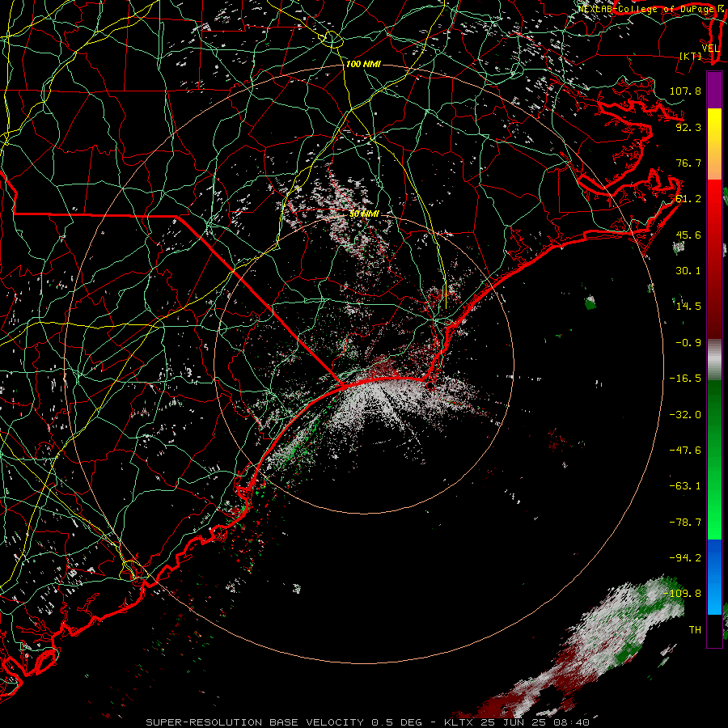728x728 pixels.
Task: Click the -109.8 scale value
Action: pyautogui.click(x=682, y=594)
